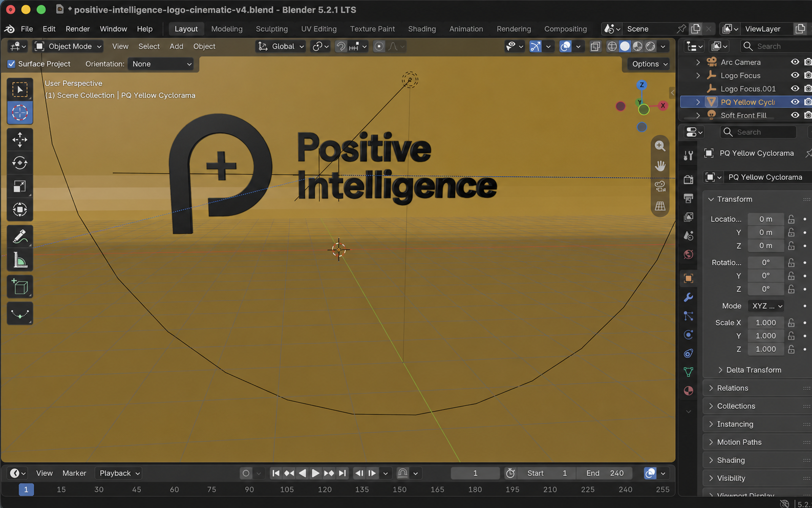
Task: Toggle Soft Front Fill eye icon
Action: (795, 115)
